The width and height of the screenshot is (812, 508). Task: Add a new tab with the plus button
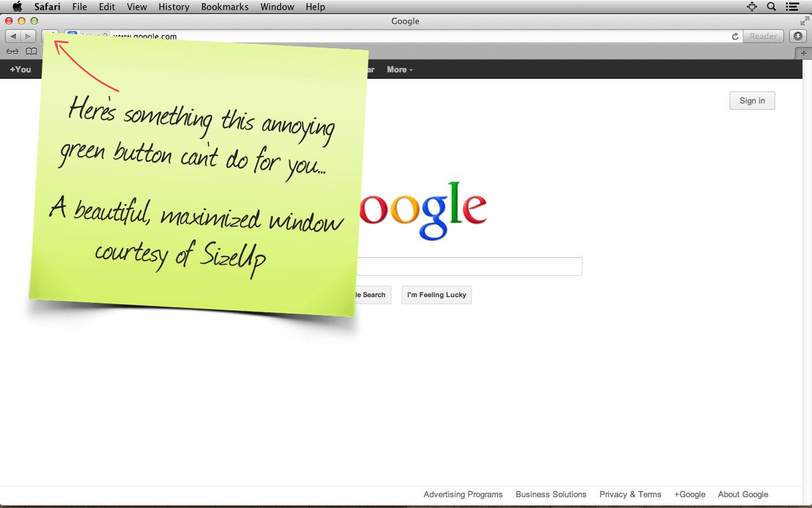click(x=804, y=53)
